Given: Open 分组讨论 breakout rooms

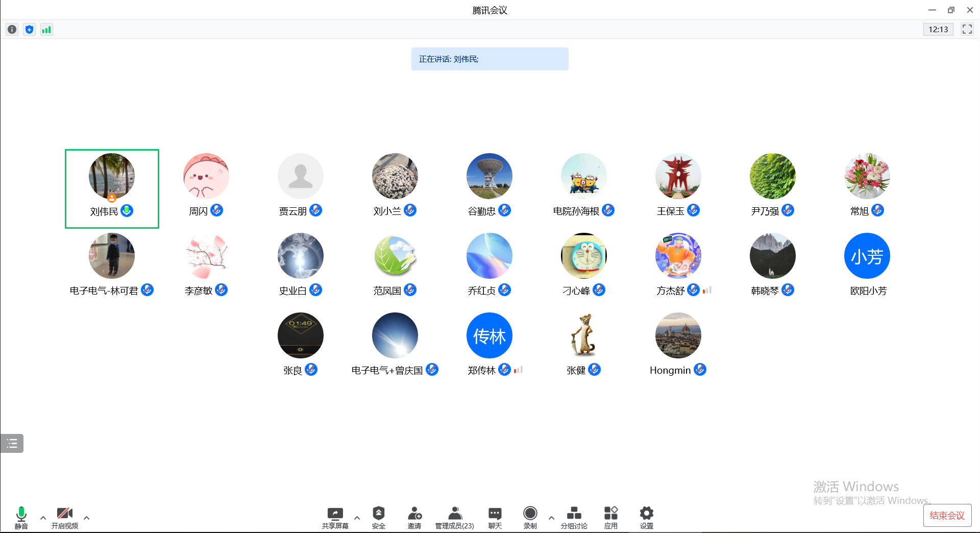Looking at the screenshot, I should pyautogui.click(x=574, y=517).
